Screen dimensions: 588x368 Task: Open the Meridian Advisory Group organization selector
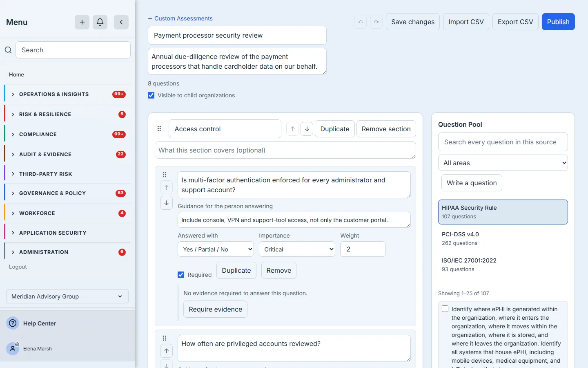point(67,296)
